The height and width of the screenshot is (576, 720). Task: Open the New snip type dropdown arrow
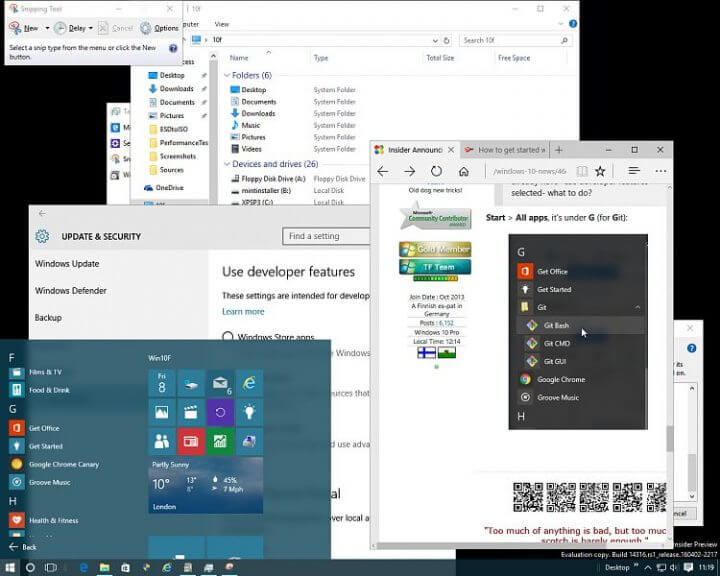coord(47,28)
